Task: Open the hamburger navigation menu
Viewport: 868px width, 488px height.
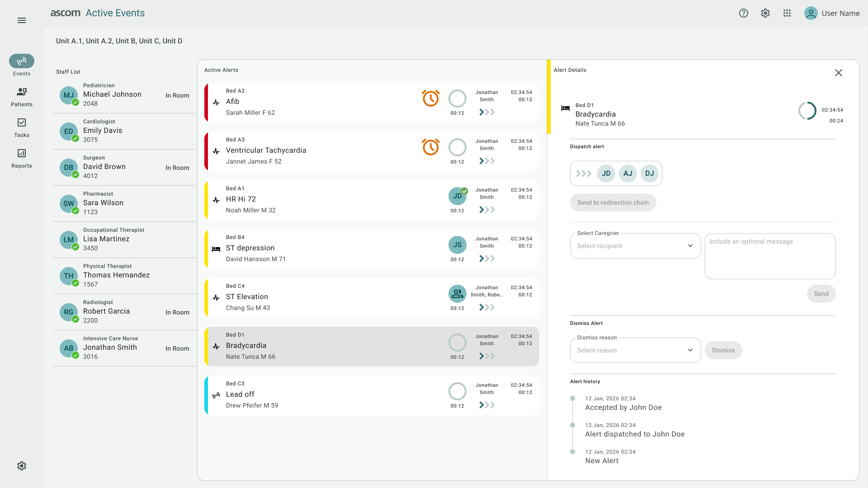Action: (22, 20)
